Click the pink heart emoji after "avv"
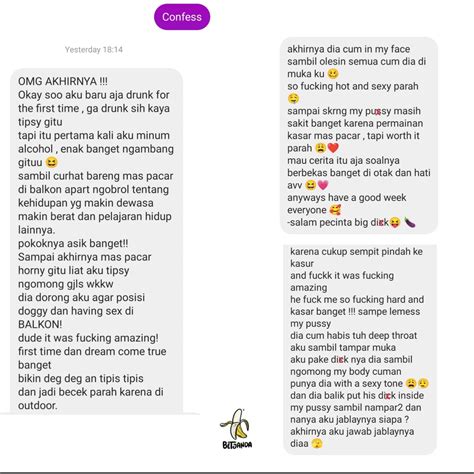Image resolution: width=474 pixels, height=474 pixels. [x=323, y=185]
